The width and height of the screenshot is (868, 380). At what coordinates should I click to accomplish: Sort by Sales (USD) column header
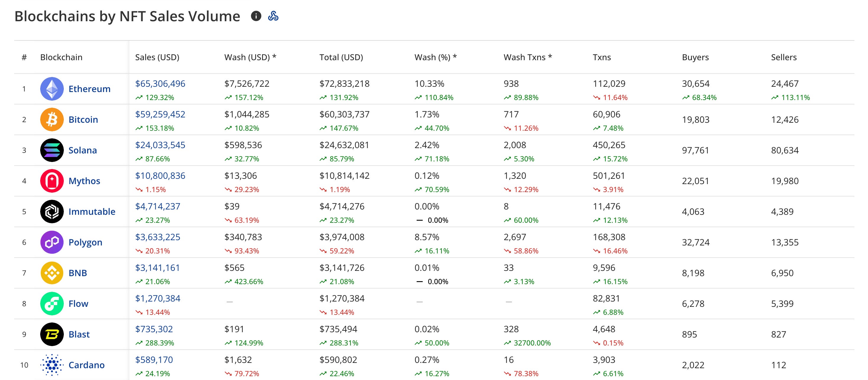[x=157, y=57]
